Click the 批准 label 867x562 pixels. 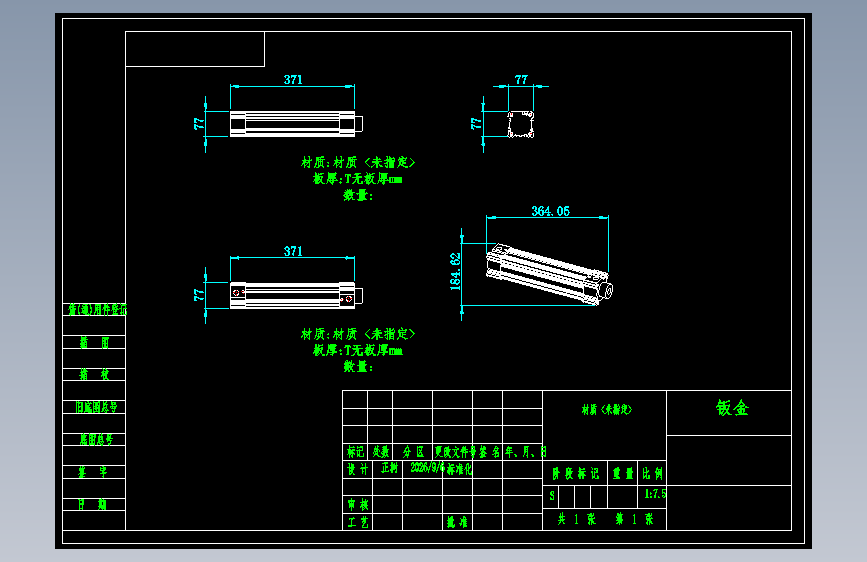click(x=457, y=522)
